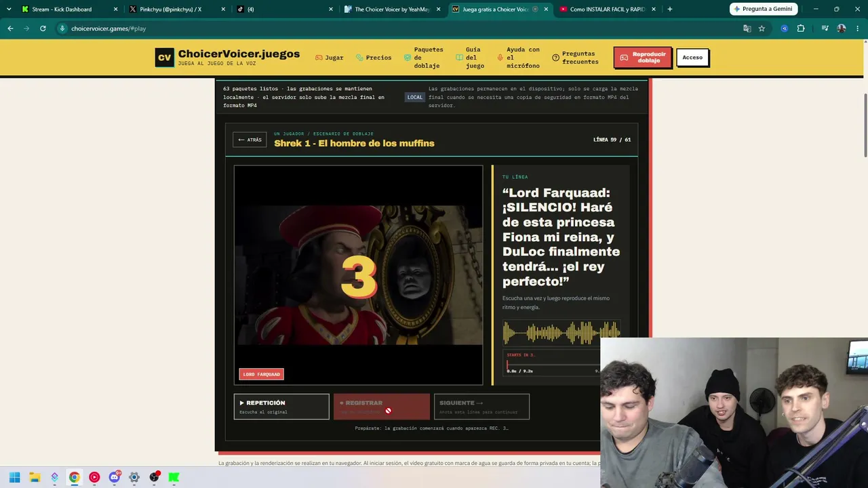Close the Como INSTALAR FACIL YouTube tab
Viewport: 868px width, 488px height.
click(654, 9)
